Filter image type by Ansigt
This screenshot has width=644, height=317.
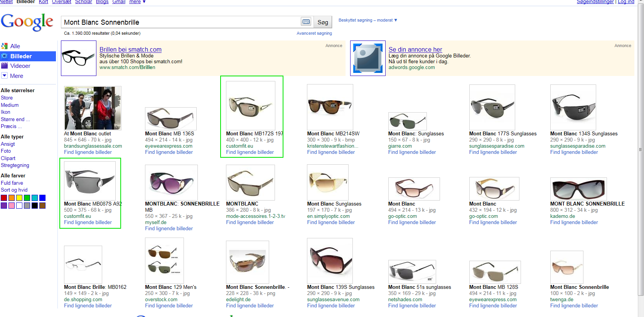pos(8,144)
